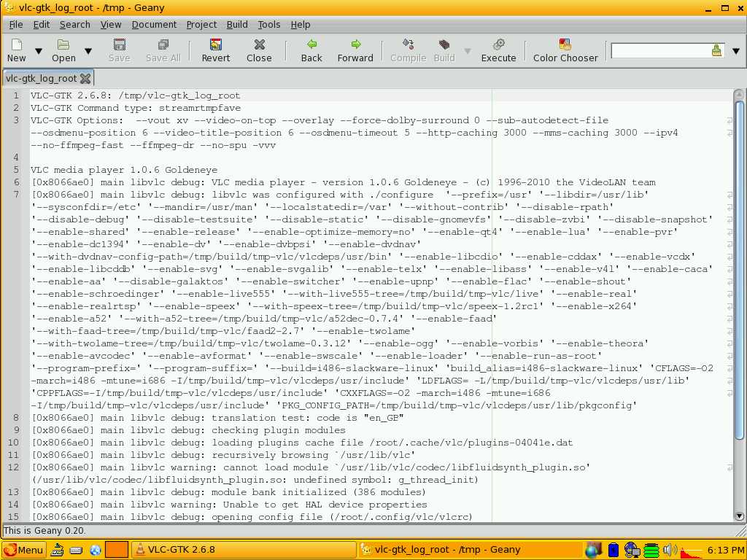
Task: Click in the toolbar search field
Action: (x=660, y=50)
